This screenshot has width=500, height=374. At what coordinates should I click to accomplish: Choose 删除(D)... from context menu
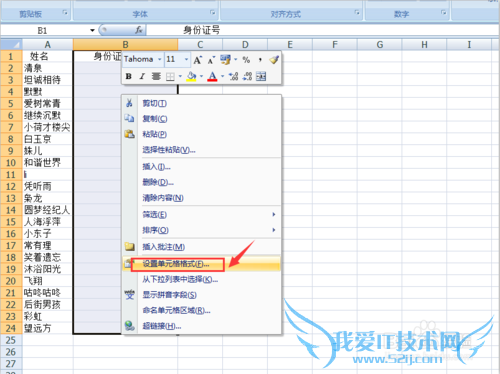(202, 182)
